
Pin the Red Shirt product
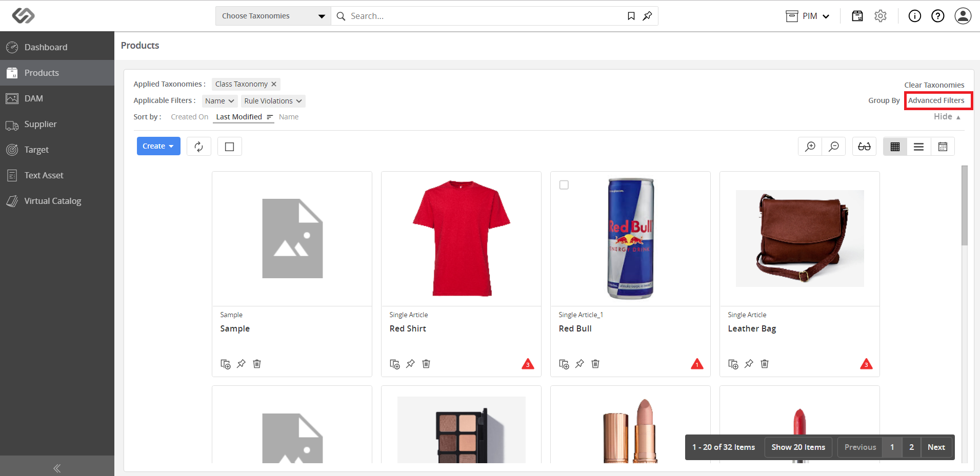point(410,364)
